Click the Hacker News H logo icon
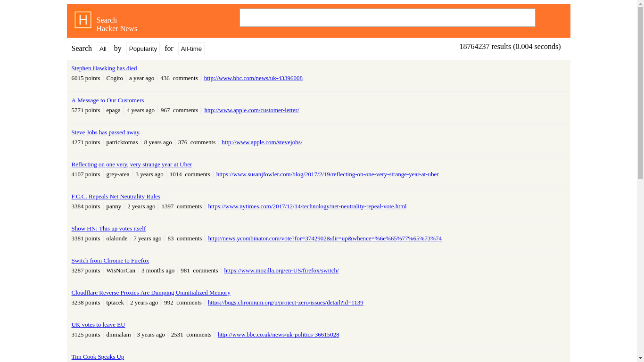Viewport: 644px width, 362px height. coord(83,20)
